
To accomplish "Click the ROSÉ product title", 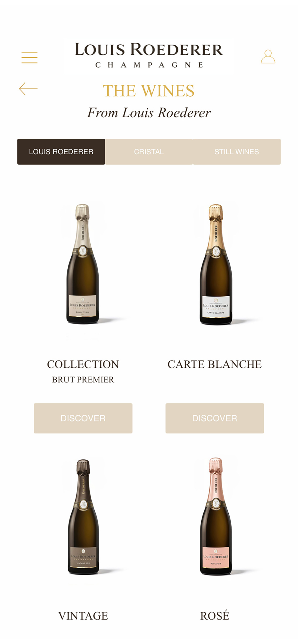I will pyautogui.click(x=215, y=615).
